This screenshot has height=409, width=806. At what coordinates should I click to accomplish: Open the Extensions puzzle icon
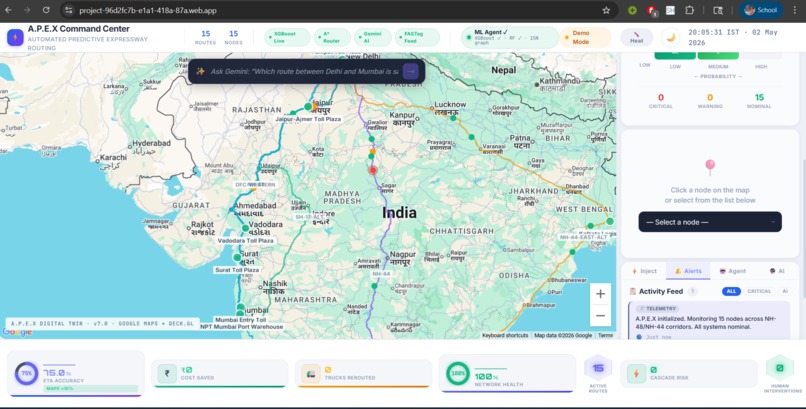[689, 10]
